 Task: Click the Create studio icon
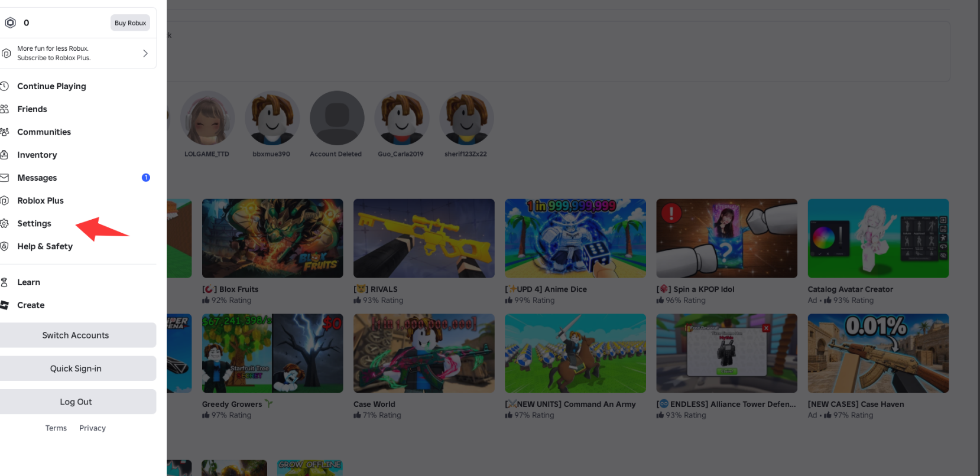pyautogui.click(x=4, y=305)
